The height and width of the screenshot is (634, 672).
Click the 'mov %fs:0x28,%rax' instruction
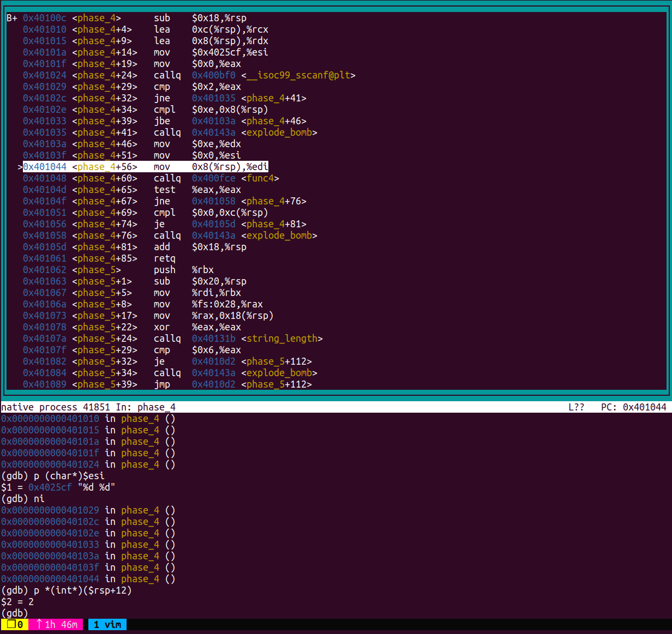coord(208,304)
